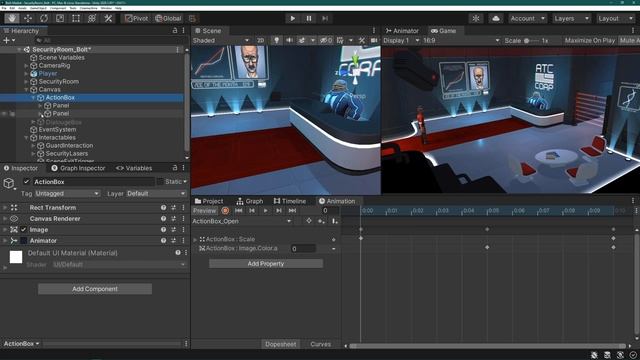Open ActionBox_Open clip dropdown
This screenshot has height=360, width=640.
(242, 221)
